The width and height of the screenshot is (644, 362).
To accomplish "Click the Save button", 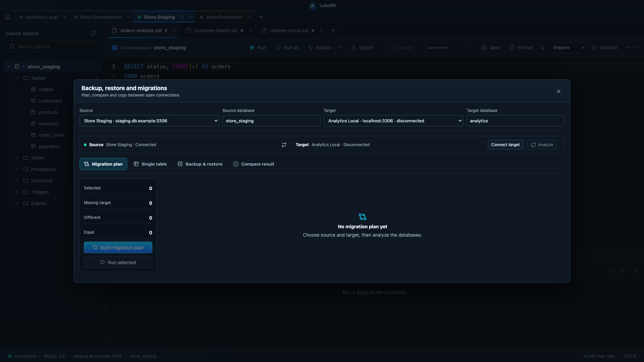I will tap(491, 48).
